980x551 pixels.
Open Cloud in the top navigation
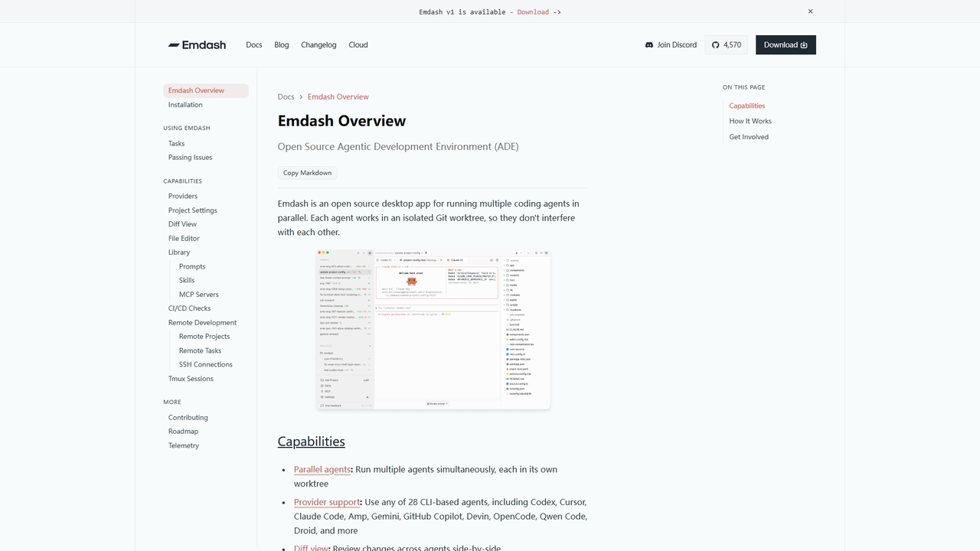pos(358,45)
